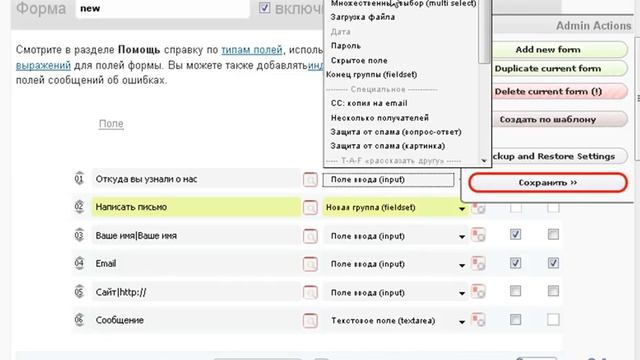This screenshot has height=360, width=640.
Task: Toggle first checkbox in 'Написать письмо' row
Action: pyautogui.click(x=516, y=207)
